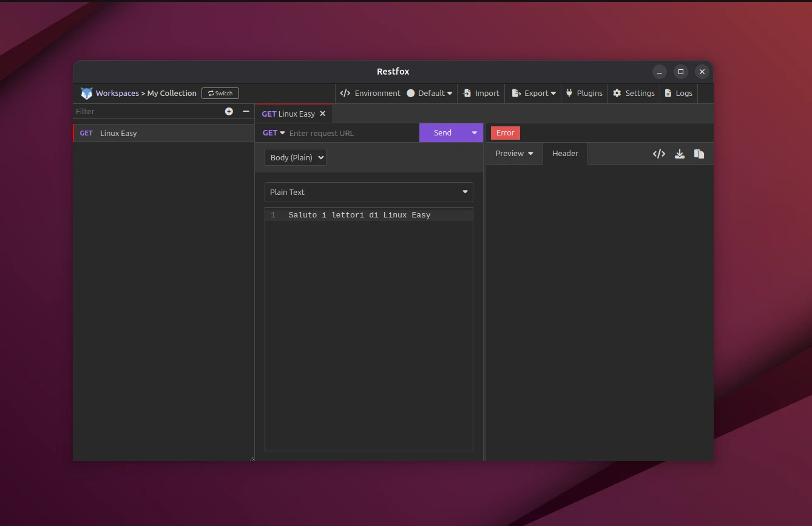Click the Restfox fox logo

pyautogui.click(x=87, y=94)
